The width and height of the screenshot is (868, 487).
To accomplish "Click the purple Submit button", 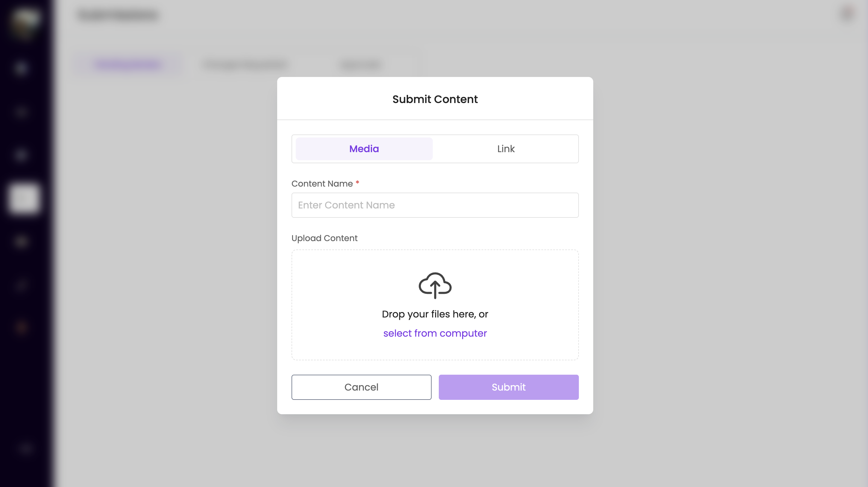I will point(509,387).
